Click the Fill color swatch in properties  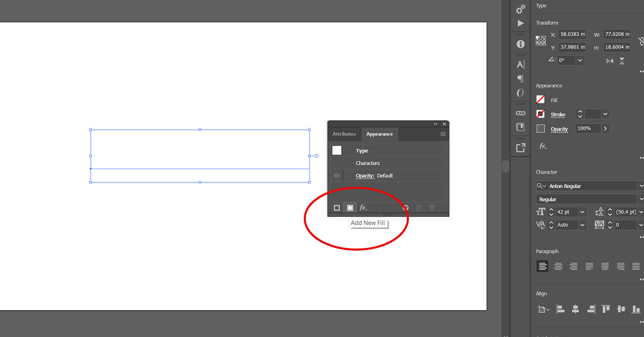coord(540,100)
